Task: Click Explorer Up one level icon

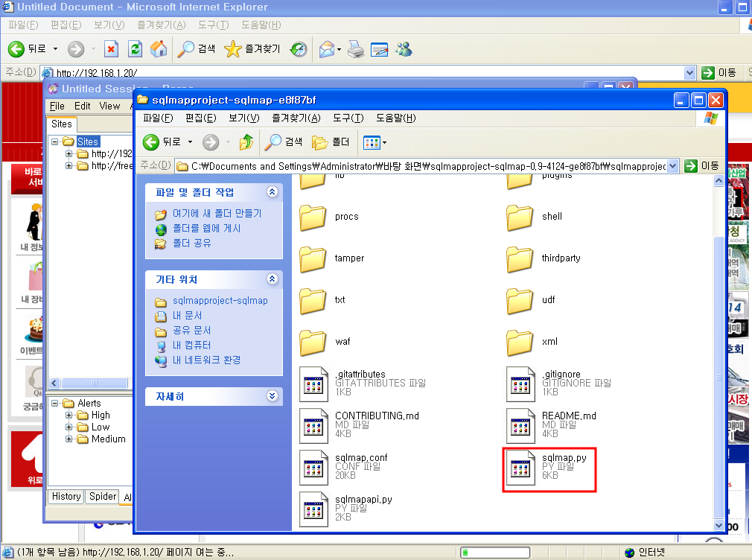Action: click(246, 142)
